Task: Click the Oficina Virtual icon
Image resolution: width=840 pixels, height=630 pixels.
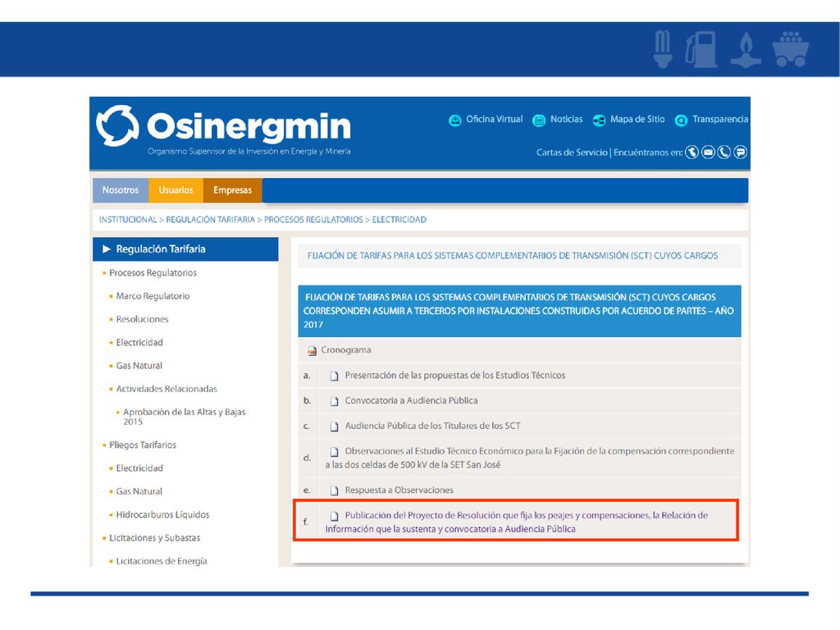Action: point(454,121)
